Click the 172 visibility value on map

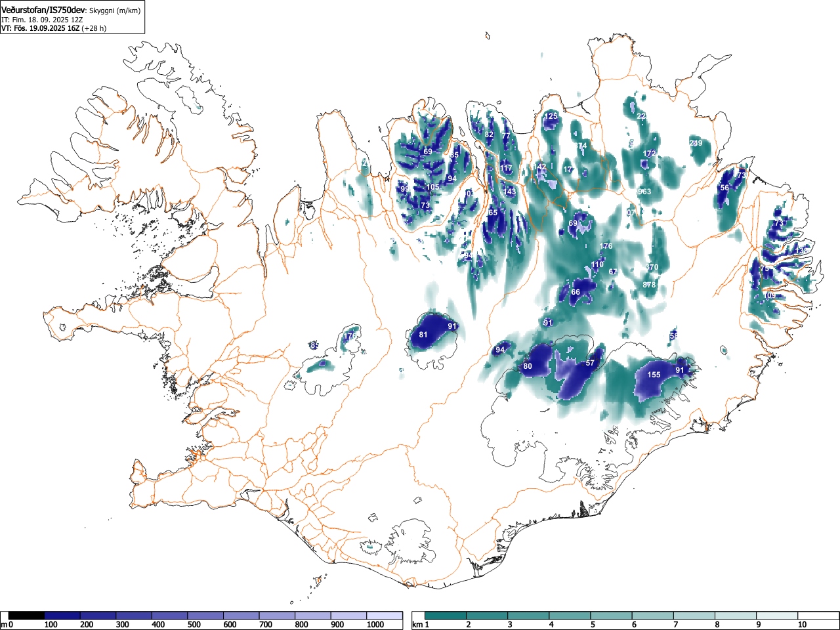(x=650, y=154)
